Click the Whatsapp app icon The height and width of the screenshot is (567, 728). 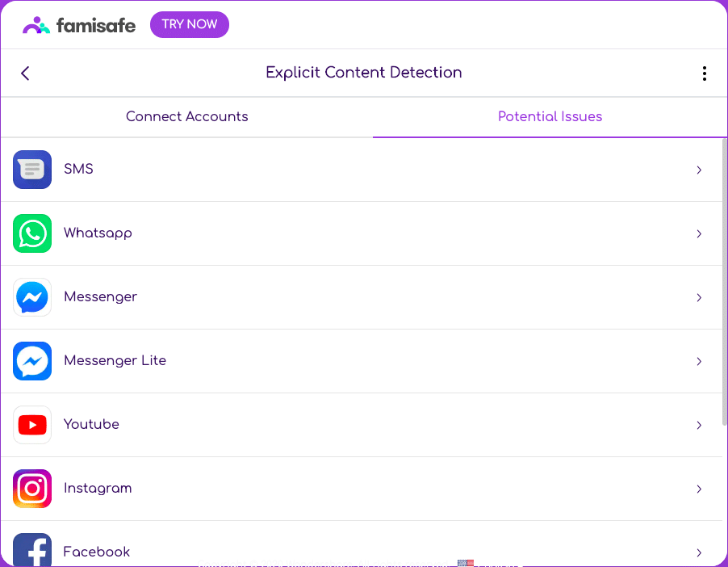pyautogui.click(x=32, y=233)
